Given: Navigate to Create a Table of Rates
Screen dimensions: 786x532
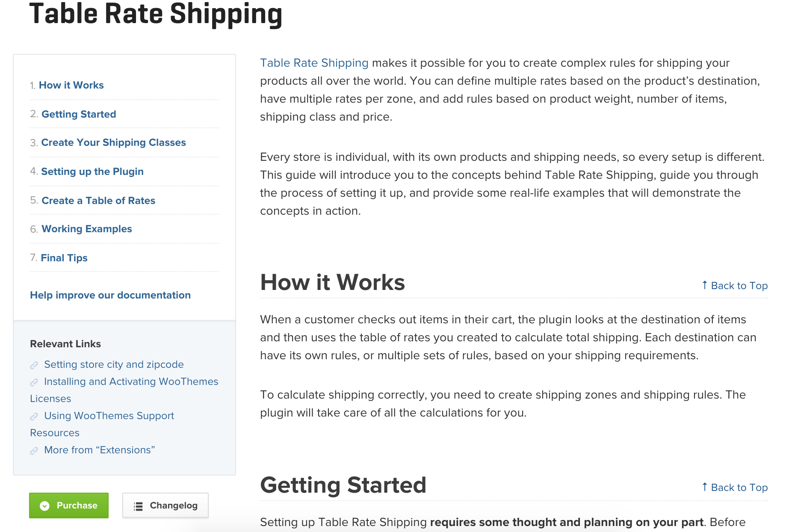Looking at the screenshot, I should 98,201.
